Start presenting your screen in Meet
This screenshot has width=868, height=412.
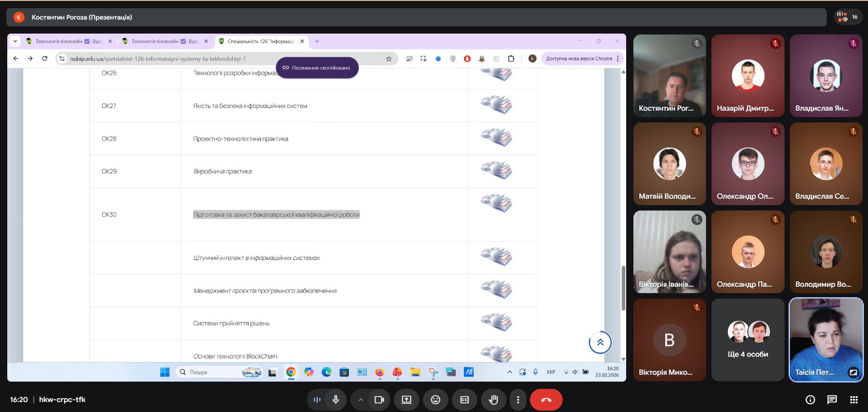tap(407, 400)
